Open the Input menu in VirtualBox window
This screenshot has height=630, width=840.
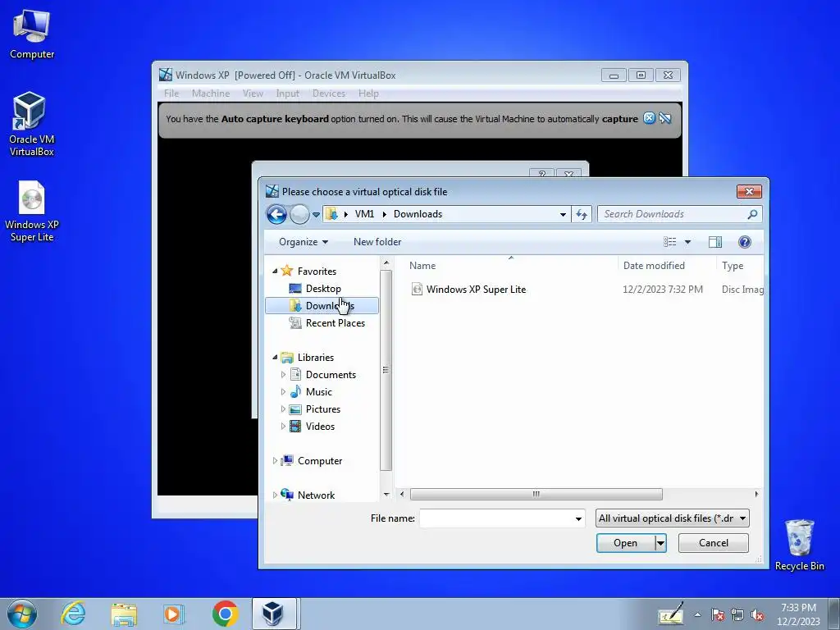[x=288, y=94]
